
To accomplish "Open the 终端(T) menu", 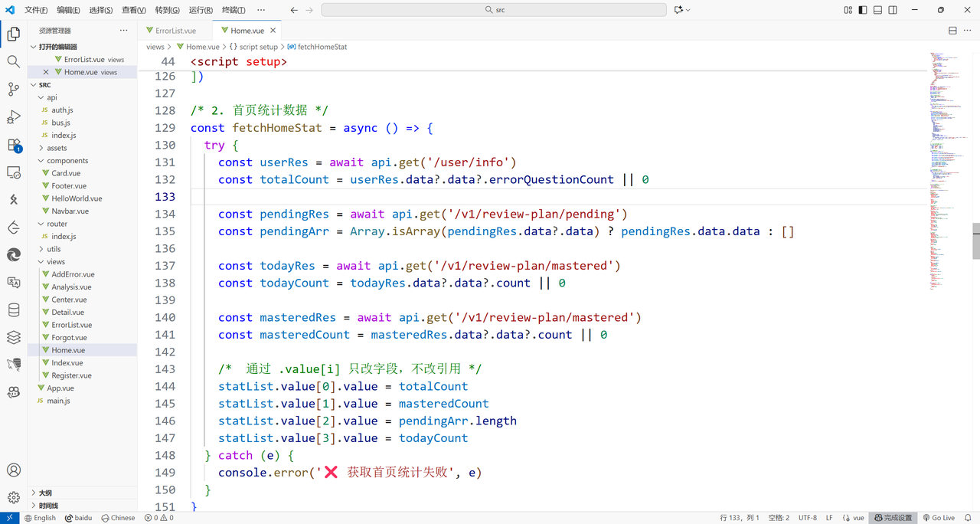I will point(234,10).
